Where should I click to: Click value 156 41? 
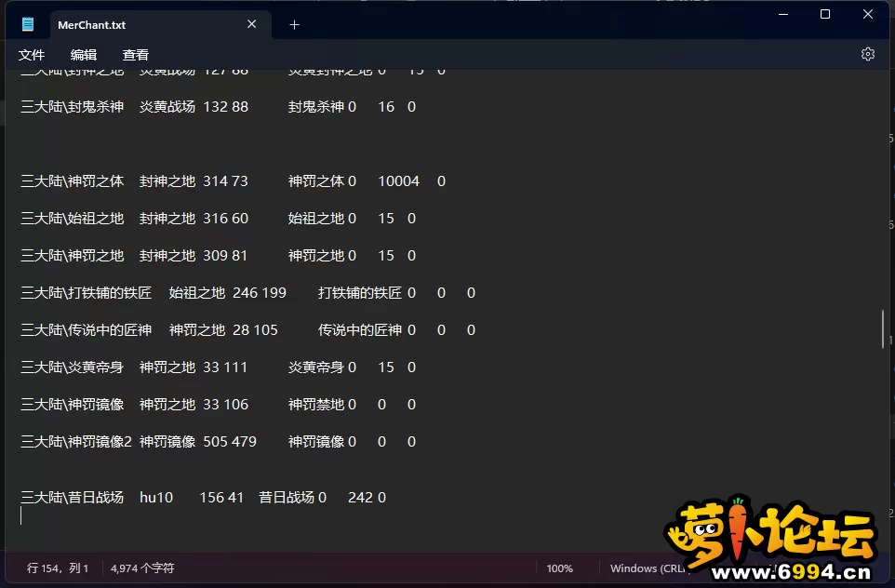(x=221, y=497)
